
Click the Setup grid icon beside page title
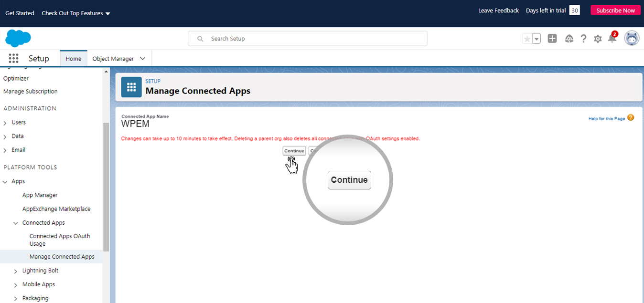(131, 87)
